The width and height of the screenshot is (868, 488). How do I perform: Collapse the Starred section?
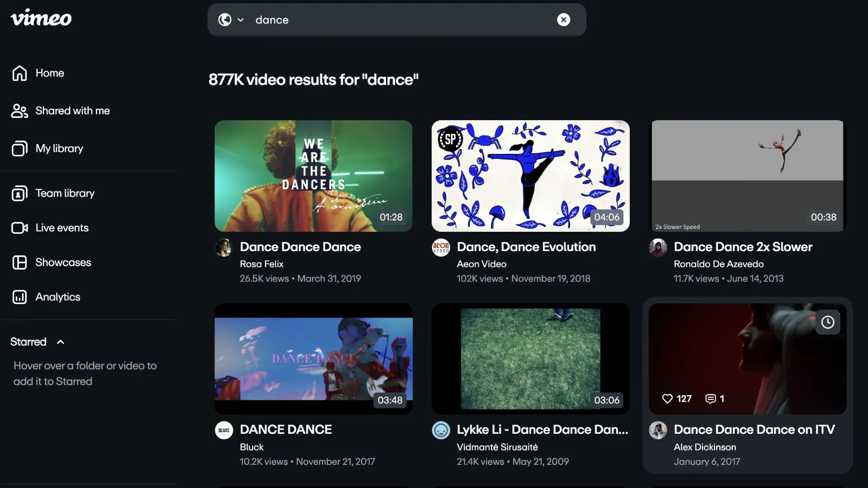61,342
